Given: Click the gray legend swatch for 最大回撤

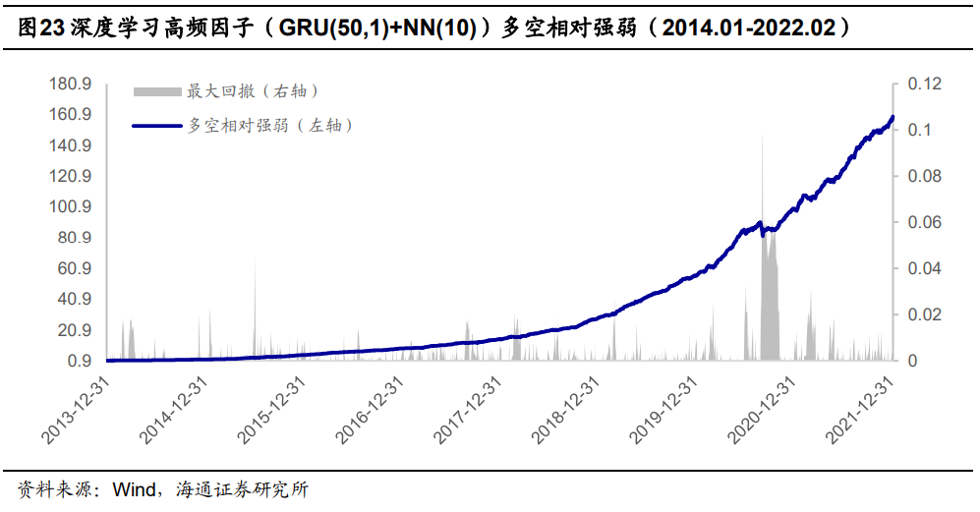Looking at the screenshot, I should coord(157,92).
